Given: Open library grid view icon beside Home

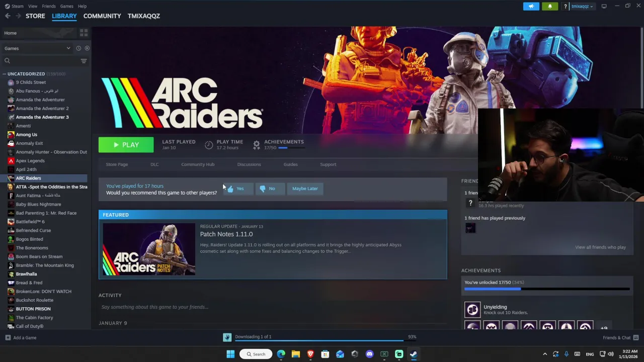Looking at the screenshot, I should coord(84,33).
